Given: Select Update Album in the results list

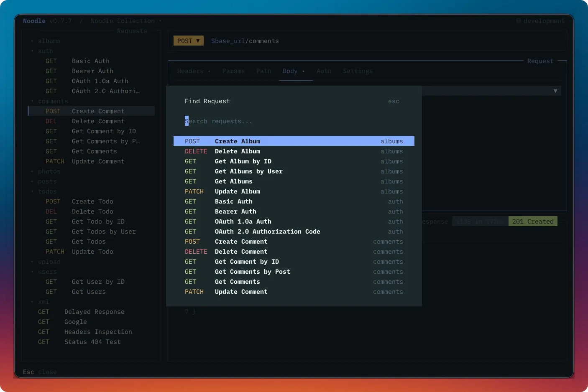Looking at the screenshot, I should [x=294, y=191].
